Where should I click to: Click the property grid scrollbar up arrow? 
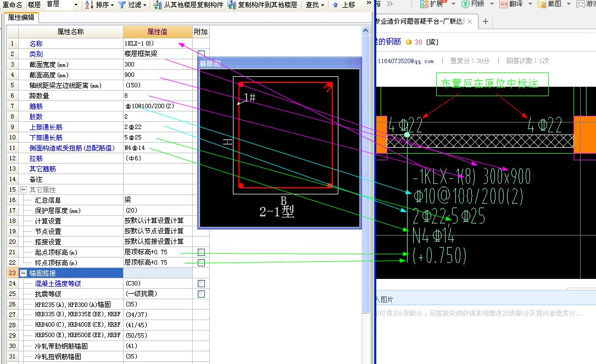pyautogui.click(x=365, y=31)
